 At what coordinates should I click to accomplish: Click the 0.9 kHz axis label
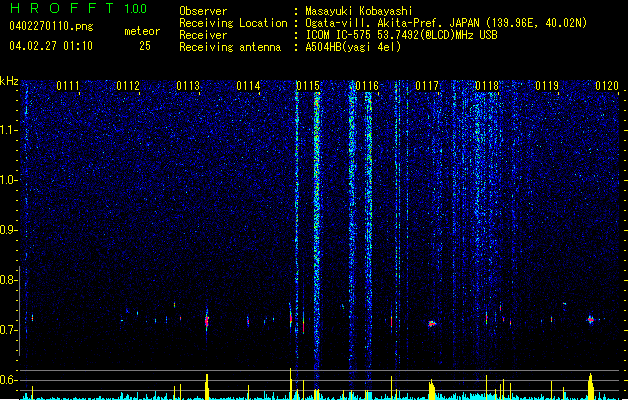[x=8, y=230]
